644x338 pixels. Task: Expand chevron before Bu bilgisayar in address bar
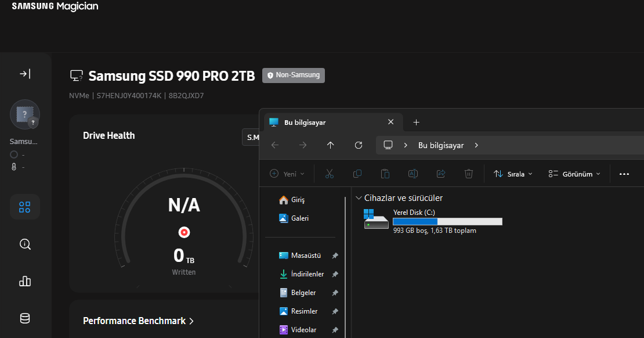tap(406, 145)
